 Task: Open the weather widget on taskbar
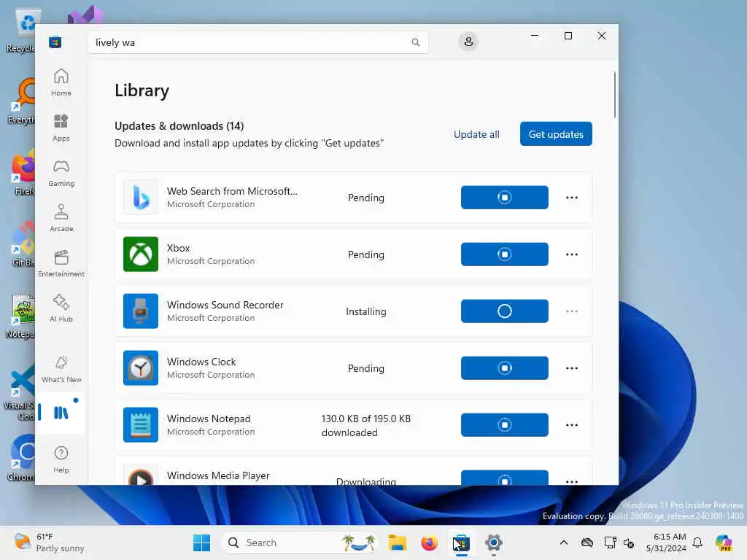pyautogui.click(x=49, y=542)
